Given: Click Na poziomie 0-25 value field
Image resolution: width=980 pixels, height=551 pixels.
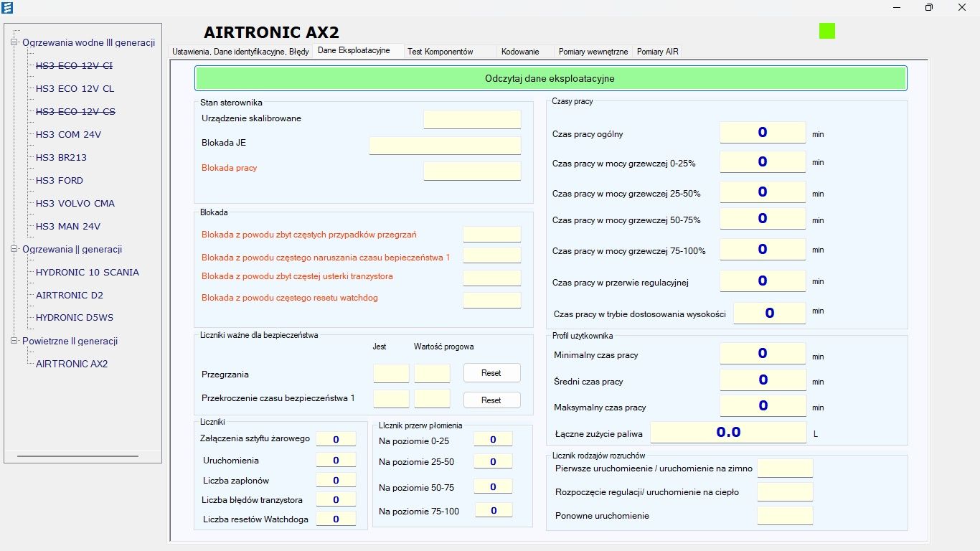Looking at the screenshot, I should 493,439.
